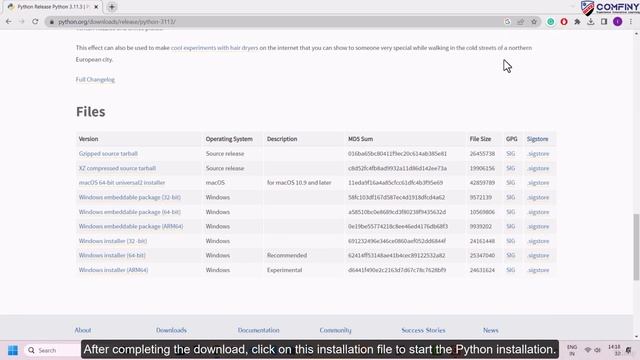The height and width of the screenshot is (360, 640).
Task: Open SIG link for Windows installer (64-bit)
Action: [x=510, y=255]
